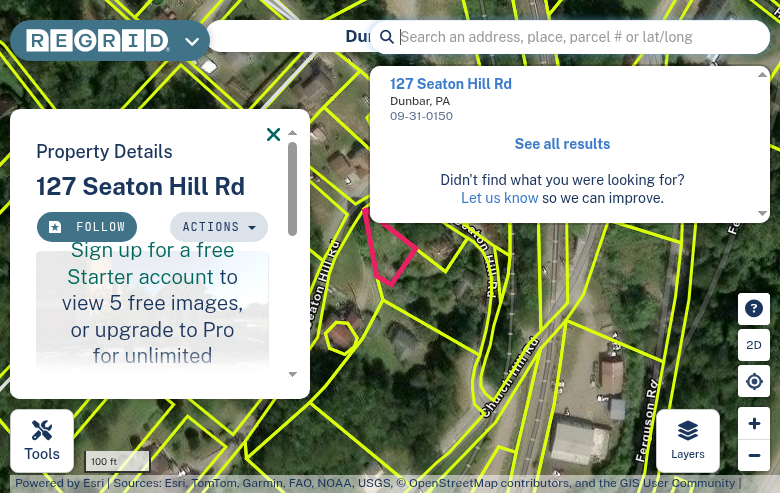Locate me with the target icon
The image size is (780, 493).
(754, 381)
